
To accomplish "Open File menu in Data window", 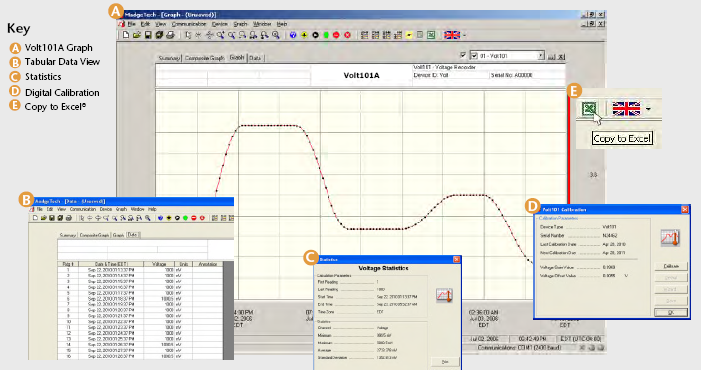I will (39, 209).
